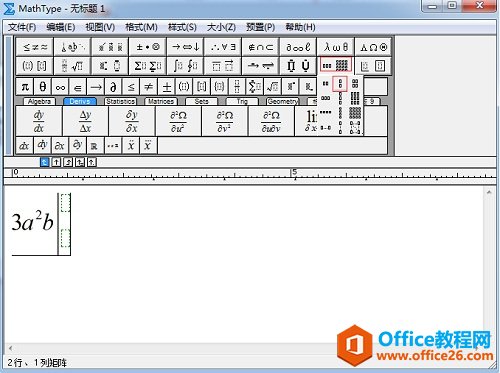Select decimal-aligned tab stop

click(x=92, y=162)
